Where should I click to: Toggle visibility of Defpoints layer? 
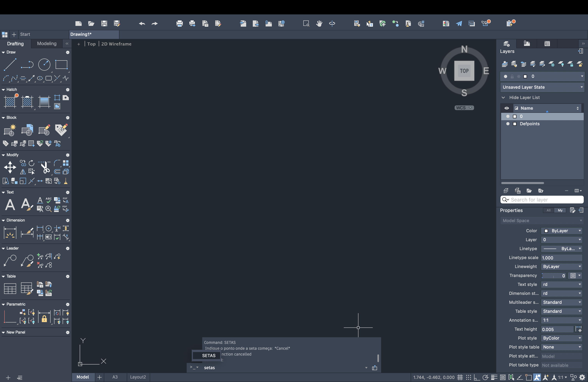[x=508, y=124]
